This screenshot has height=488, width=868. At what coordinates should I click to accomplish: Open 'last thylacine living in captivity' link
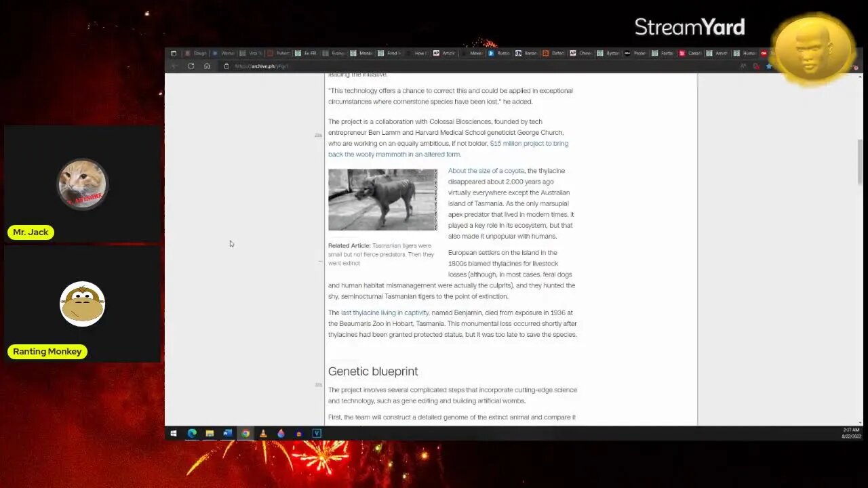(384, 312)
